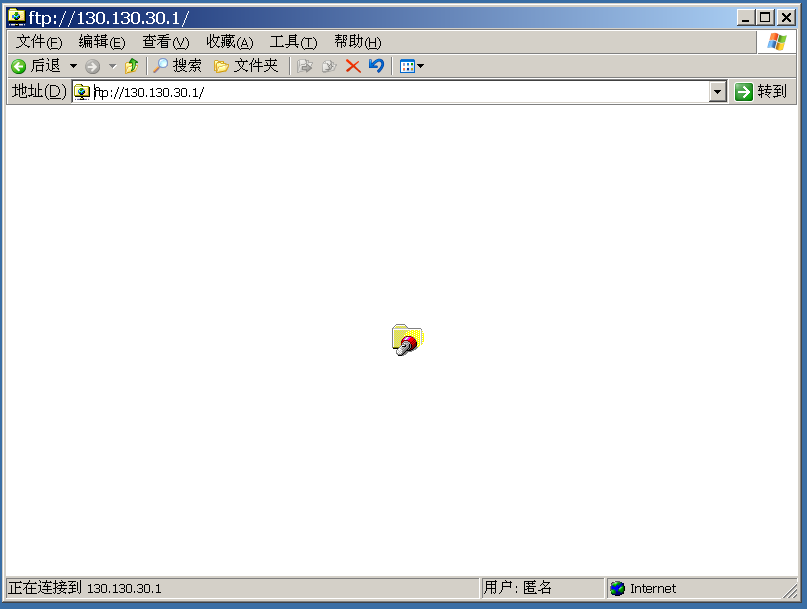This screenshot has height=609, width=807.
Task: Click the FTP icon in address bar
Action: click(82, 92)
